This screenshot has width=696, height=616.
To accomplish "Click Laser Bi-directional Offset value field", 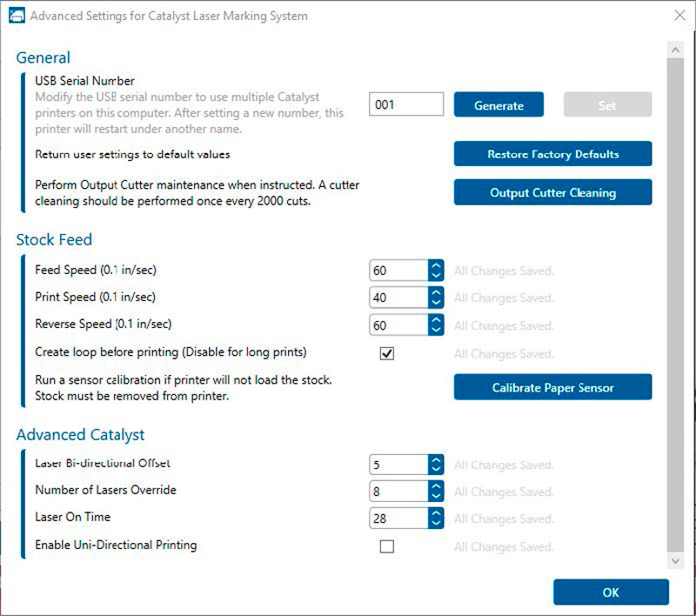I will tap(399, 465).
